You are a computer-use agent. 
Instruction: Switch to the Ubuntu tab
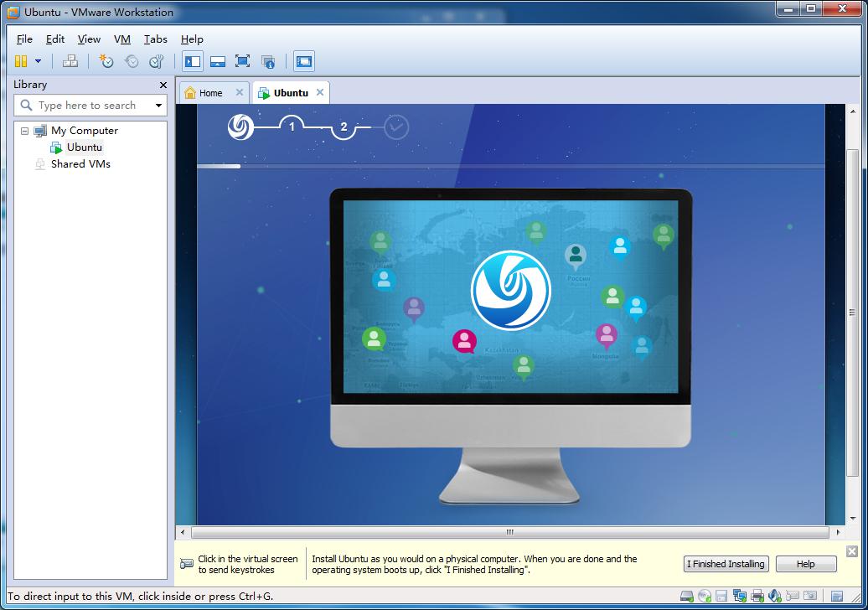(x=290, y=93)
